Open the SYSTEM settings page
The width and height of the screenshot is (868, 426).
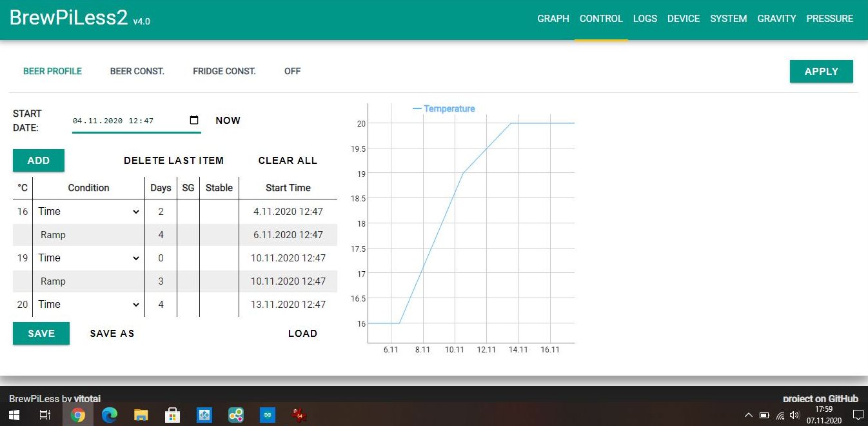729,19
